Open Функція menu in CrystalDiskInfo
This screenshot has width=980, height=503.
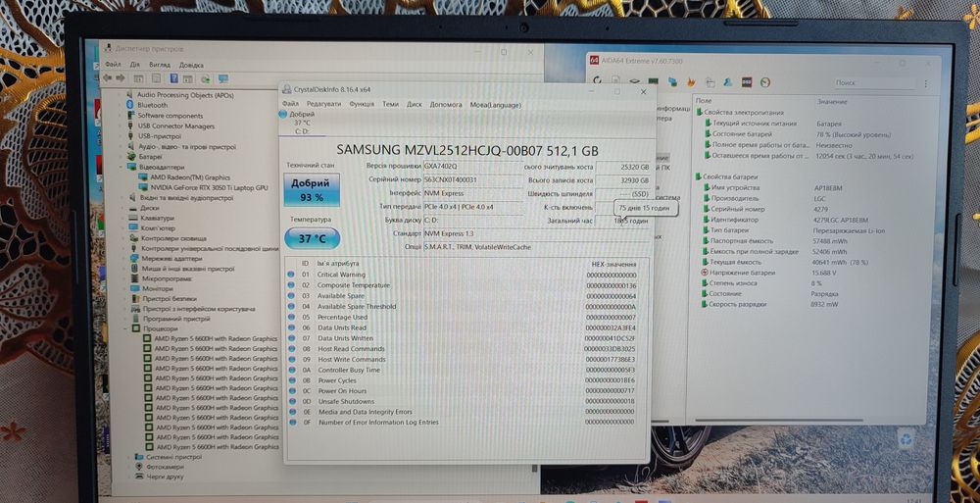[x=362, y=105]
